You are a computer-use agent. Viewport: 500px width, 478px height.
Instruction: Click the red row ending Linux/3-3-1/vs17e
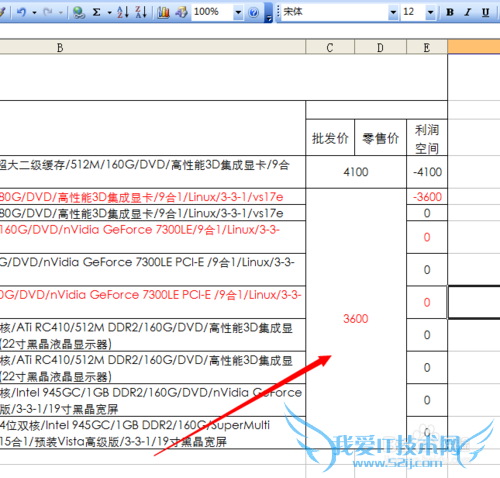tap(152, 197)
